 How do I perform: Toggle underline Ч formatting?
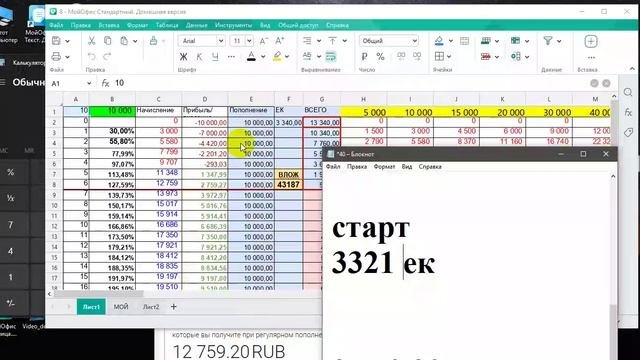pos(215,57)
